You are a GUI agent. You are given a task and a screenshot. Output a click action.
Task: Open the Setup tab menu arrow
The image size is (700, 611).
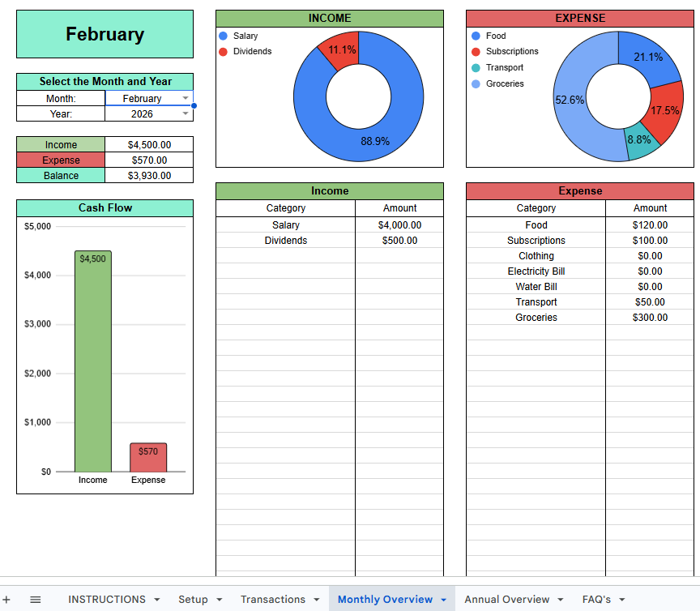(x=220, y=600)
